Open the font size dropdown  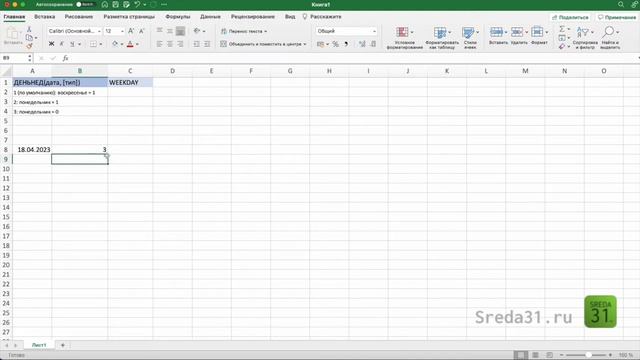(x=122, y=31)
